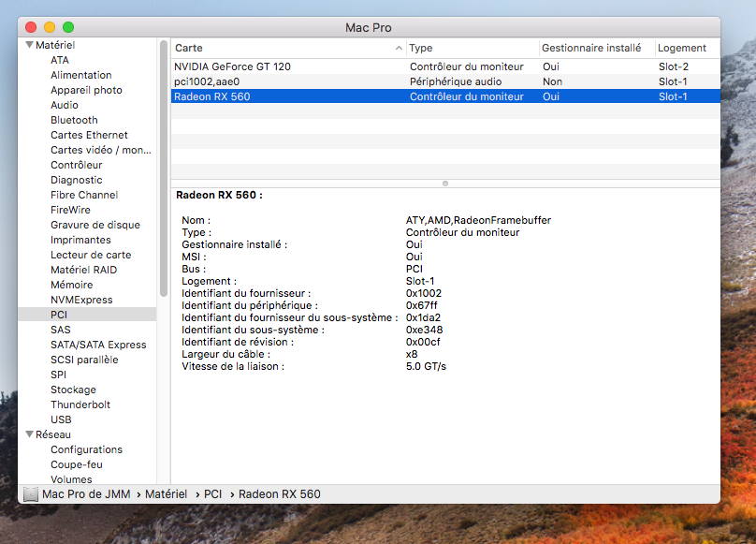The width and height of the screenshot is (756, 544).
Task: Sort by the Logement column header
Action: 688,48
